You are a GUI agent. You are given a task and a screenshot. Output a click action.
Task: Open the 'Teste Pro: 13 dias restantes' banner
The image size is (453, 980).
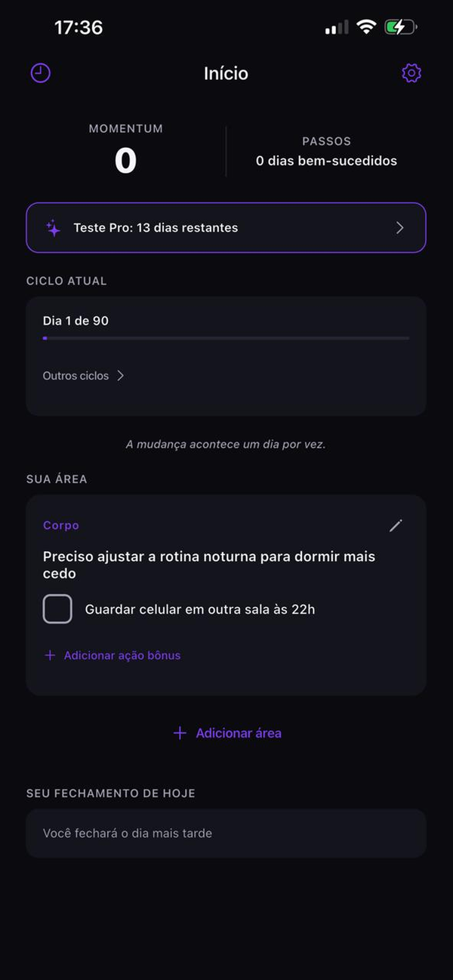(x=226, y=227)
